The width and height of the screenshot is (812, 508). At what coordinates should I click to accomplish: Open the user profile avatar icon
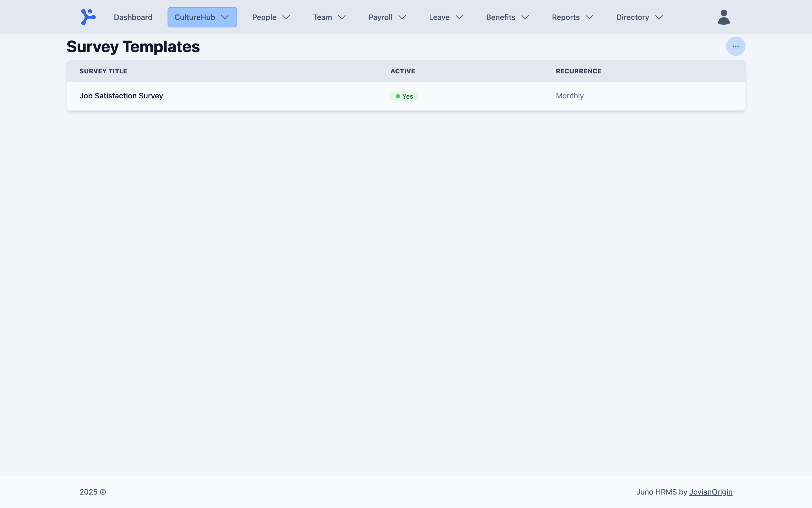[724, 17]
